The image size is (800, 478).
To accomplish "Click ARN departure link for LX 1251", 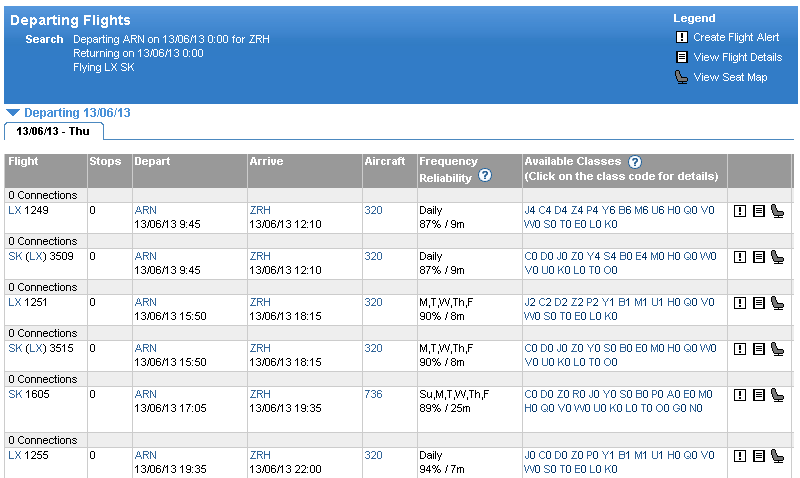I will click(145, 302).
